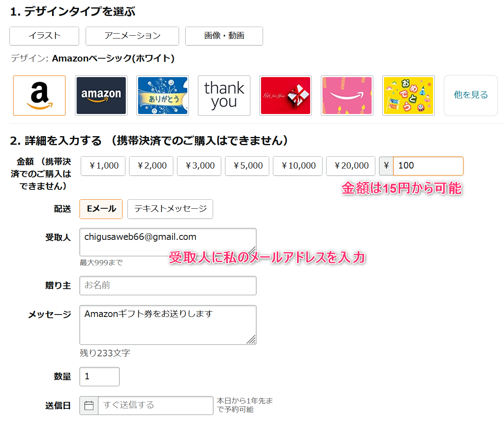504x424 pixels.
Task: Click the メッセージ text area
Action: [168, 325]
